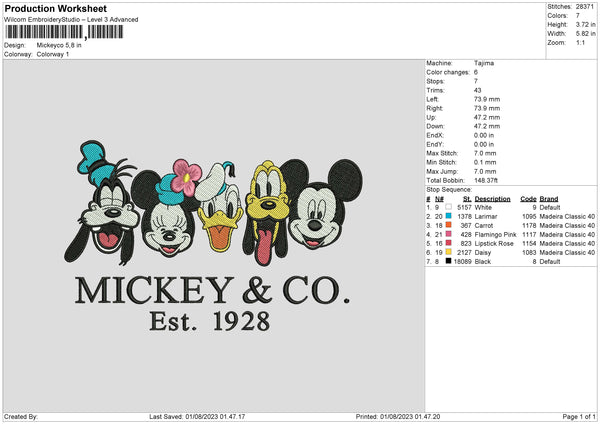Click the width value '5.82 in'
The image size is (600, 424).
click(586, 34)
